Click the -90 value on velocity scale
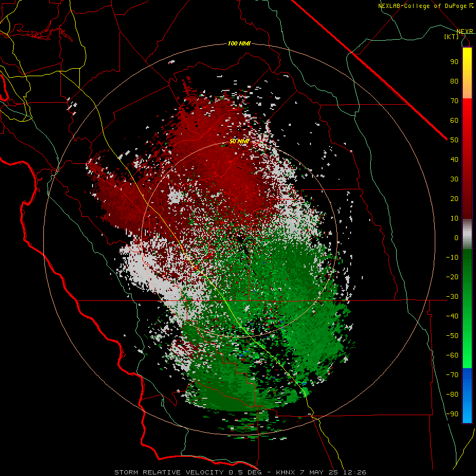 tap(452, 414)
